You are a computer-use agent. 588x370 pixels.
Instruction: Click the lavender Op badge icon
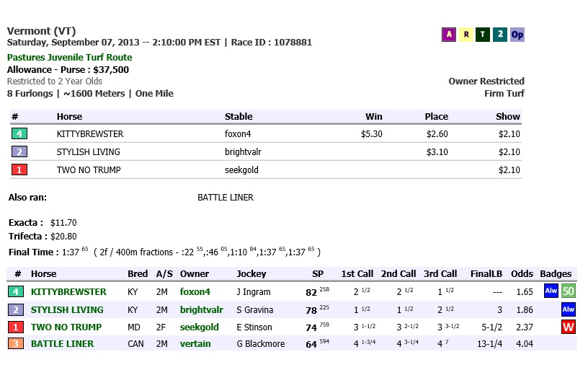click(x=517, y=34)
